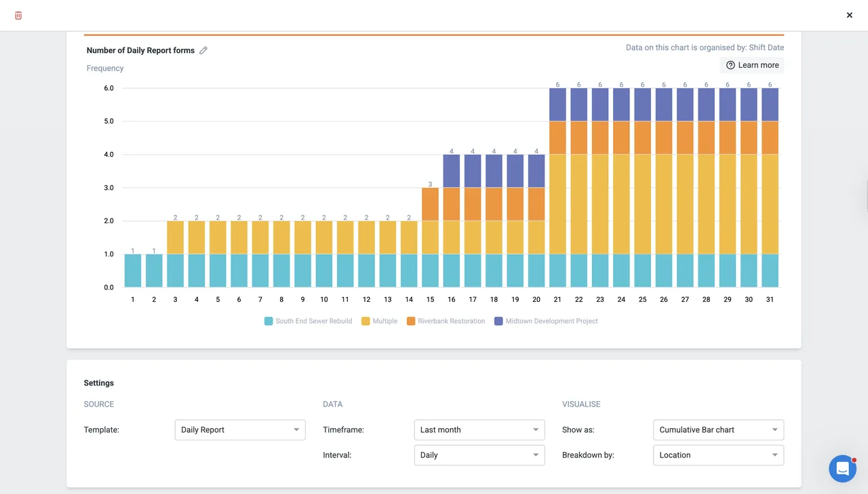Click the bar for day 31
868x494 pixels.
point(770,188)
